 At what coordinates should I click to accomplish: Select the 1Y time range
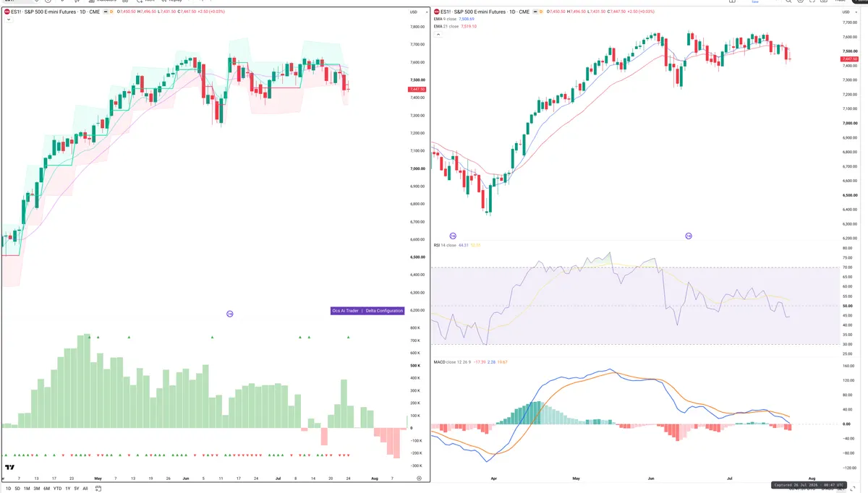tap(67, 489)
